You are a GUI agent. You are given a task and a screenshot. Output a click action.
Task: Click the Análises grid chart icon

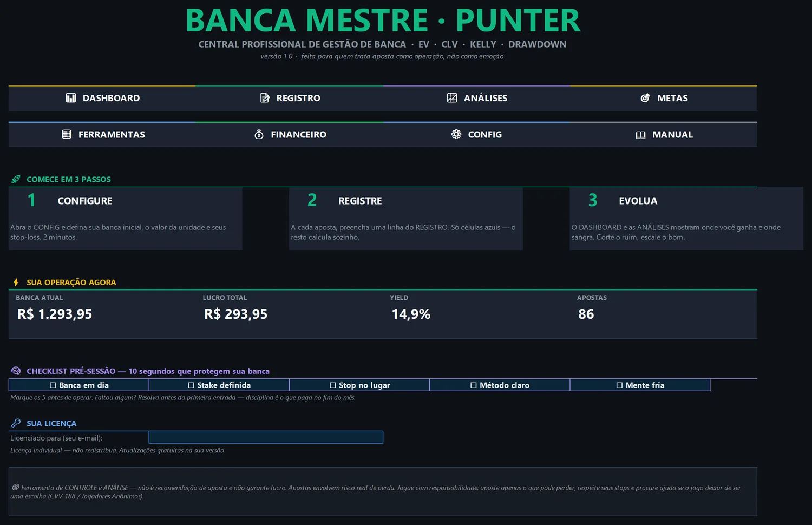coord(452,97)
